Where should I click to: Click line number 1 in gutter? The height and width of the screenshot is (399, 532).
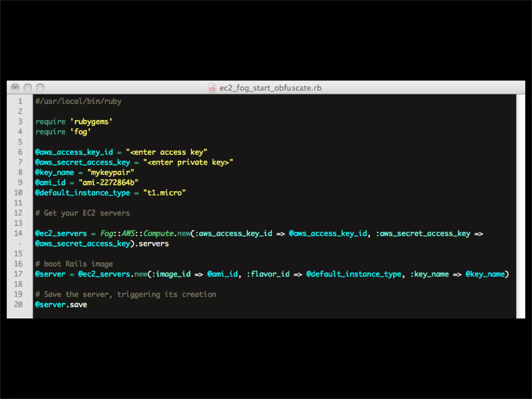[x=20, y=101]
